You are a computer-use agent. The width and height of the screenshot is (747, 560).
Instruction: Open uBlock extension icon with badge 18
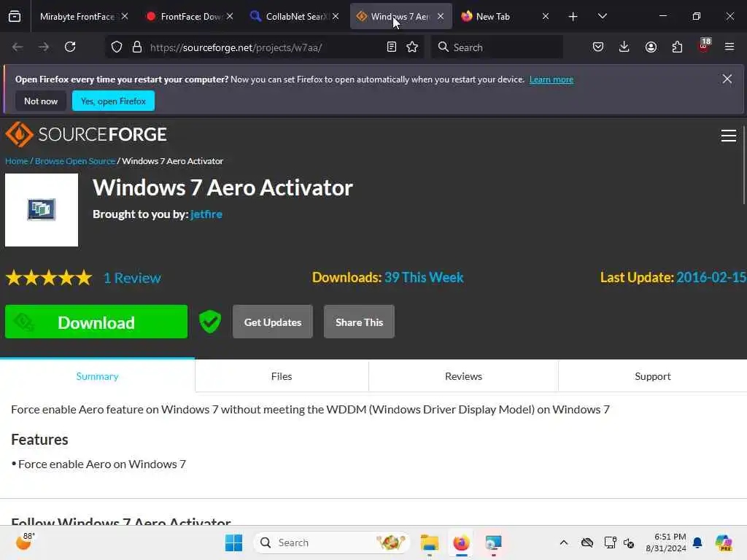[704, 46]
